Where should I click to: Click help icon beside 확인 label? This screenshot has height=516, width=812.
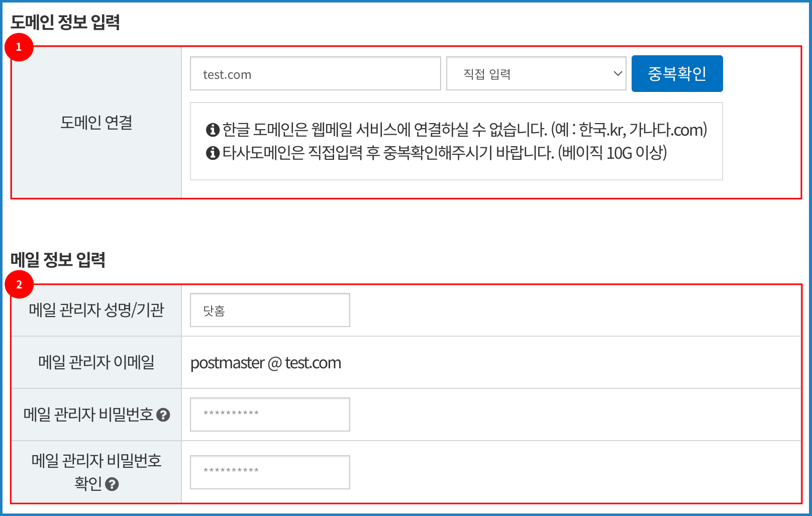click(x=112, y=484)
